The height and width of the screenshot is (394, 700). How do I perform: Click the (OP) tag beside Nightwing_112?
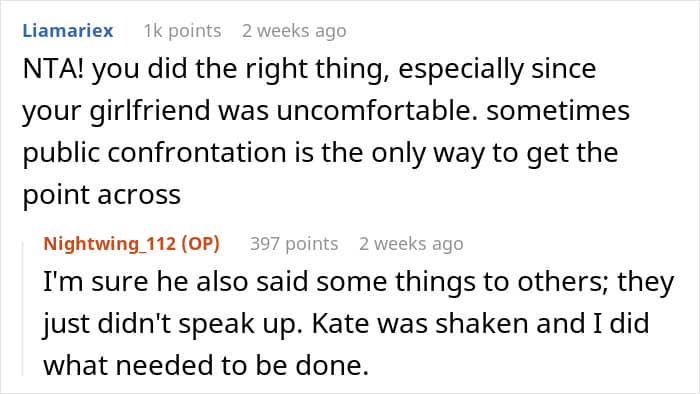pos(200,244)
